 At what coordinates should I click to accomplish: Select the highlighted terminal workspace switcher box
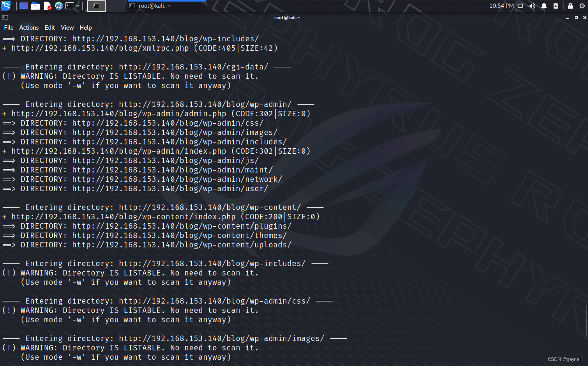(96, 6)
